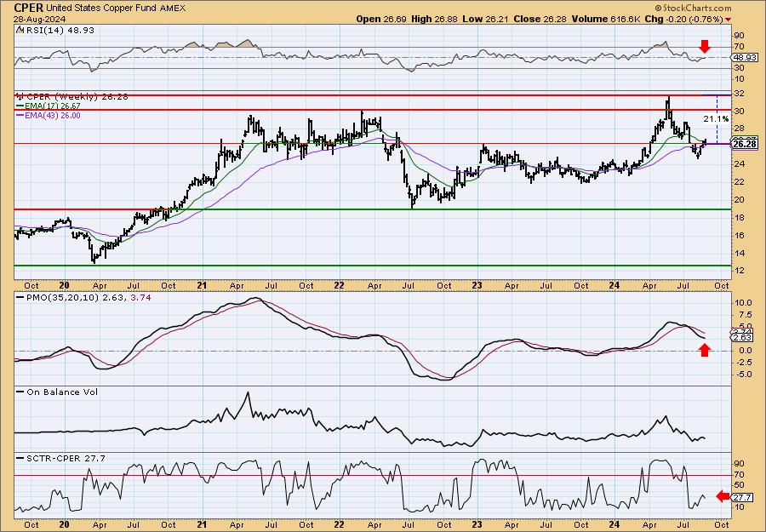
Task: Click the 27.7 SCTR axis value tag
Action: click(742, 497)
